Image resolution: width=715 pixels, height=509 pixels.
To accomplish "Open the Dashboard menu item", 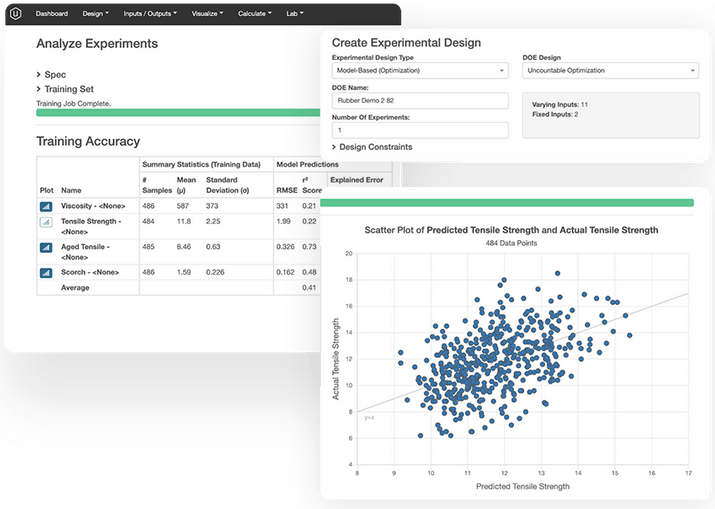I will pos(52,14).
